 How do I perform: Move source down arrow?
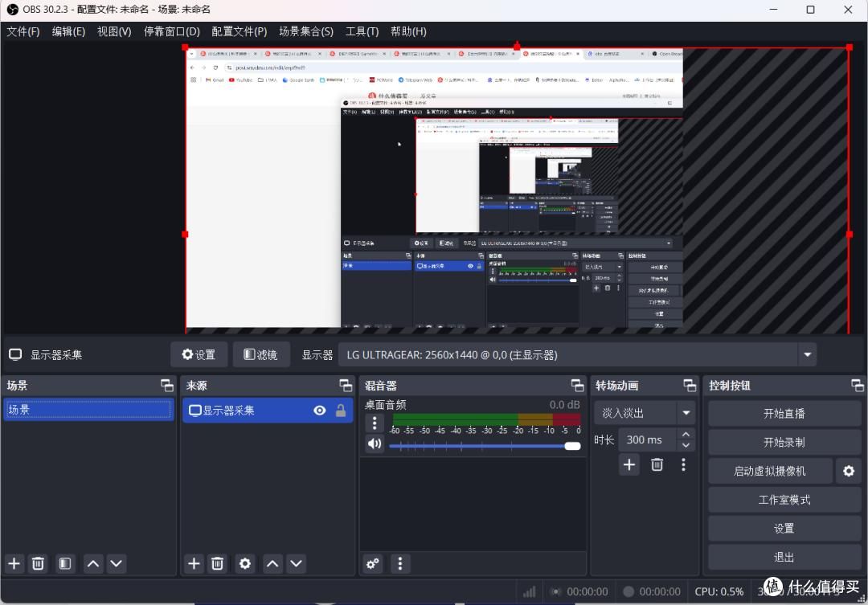click(296, 563)
